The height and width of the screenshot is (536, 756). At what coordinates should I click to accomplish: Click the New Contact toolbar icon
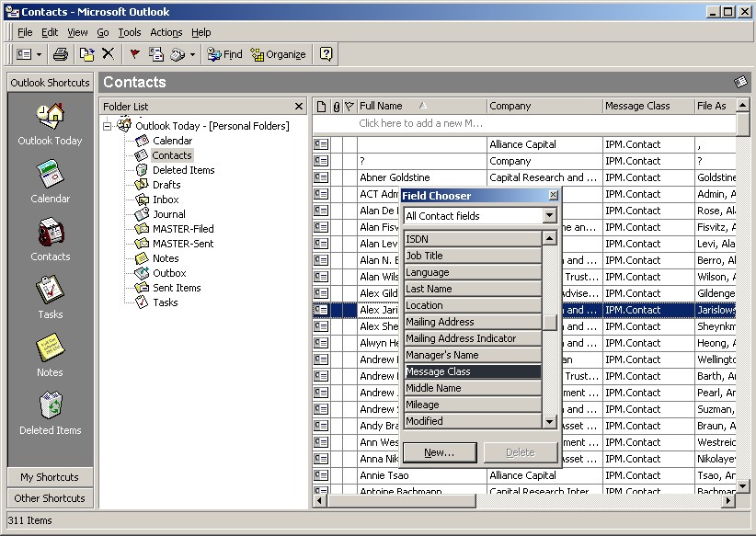[24, 54]
